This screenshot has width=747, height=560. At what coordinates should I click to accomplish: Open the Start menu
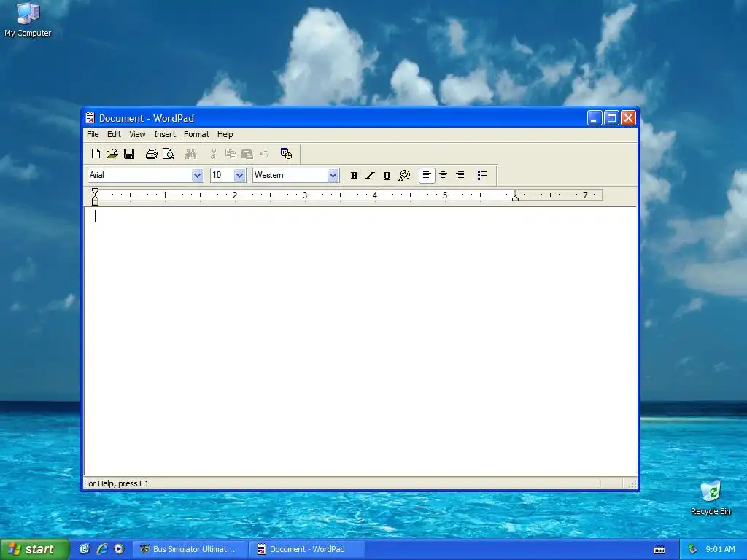[x=34, y=549]
